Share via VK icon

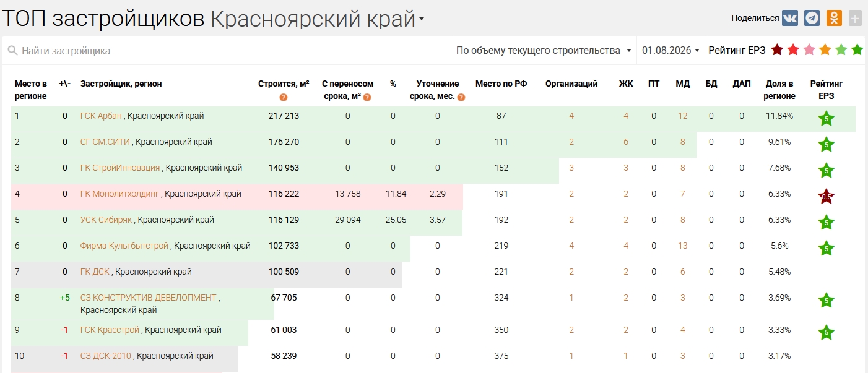coord(790,18)
